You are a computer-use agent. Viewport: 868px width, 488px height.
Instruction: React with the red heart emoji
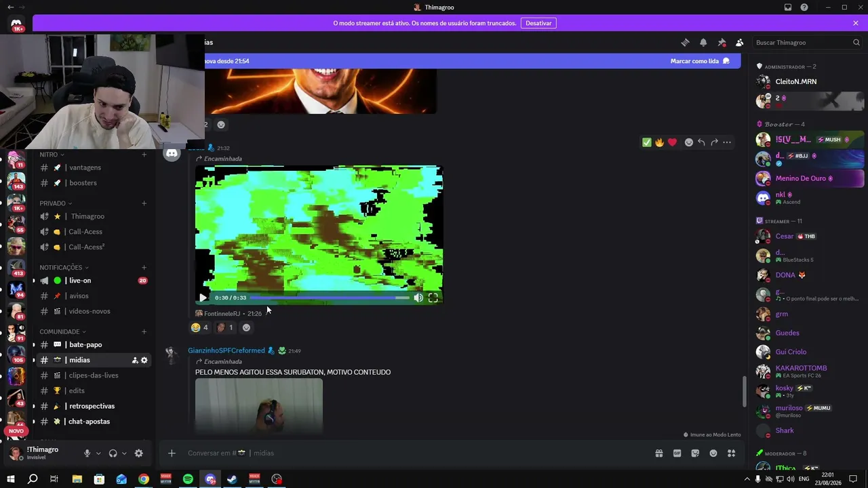672,142
